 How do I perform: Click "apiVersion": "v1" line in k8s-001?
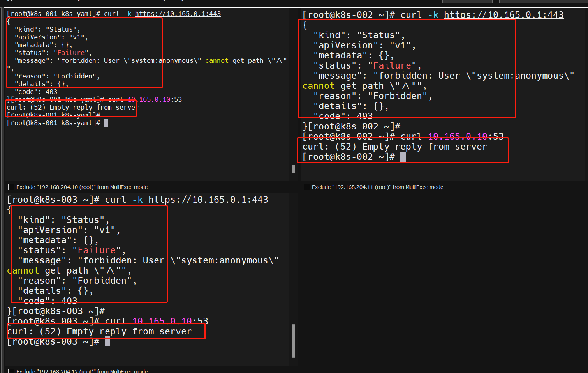(51, 37)
